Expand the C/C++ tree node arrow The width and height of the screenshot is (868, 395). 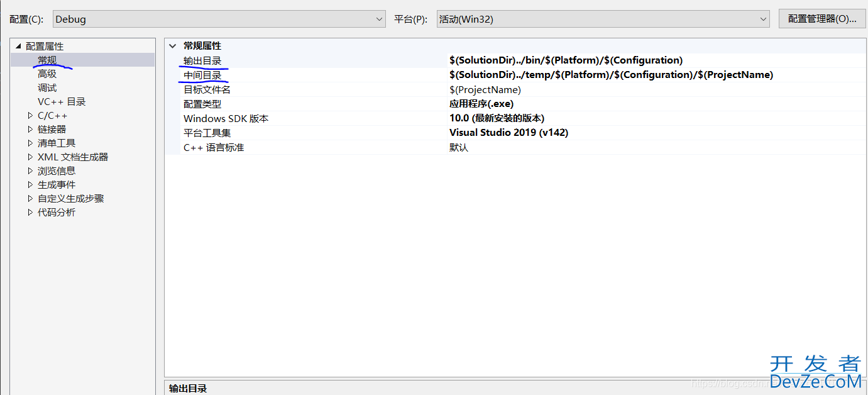(30, 115)
